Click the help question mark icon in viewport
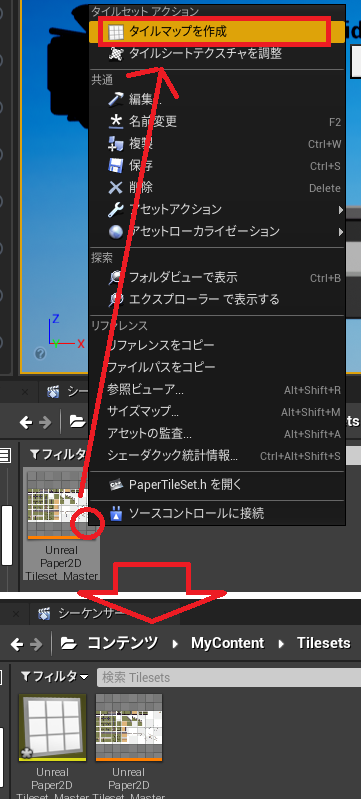361x799 pixels. (40, 353)
